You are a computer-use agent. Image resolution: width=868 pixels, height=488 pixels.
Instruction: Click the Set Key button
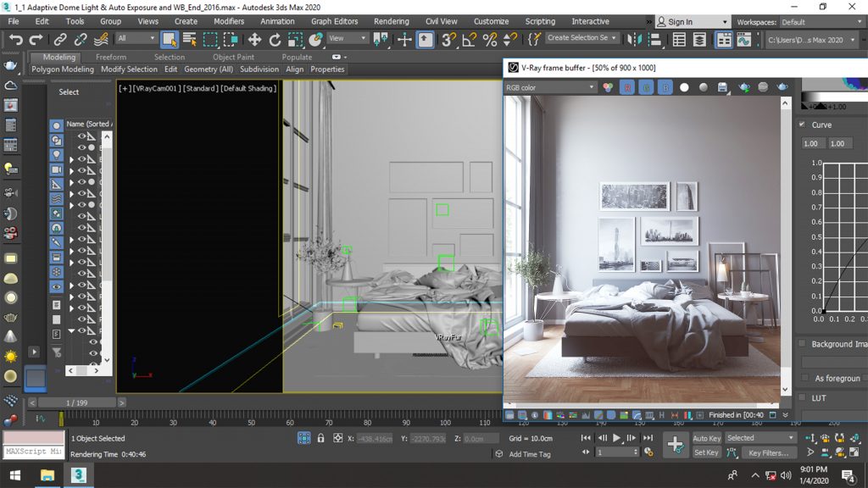pyautogui.click(x=706, y=452)
